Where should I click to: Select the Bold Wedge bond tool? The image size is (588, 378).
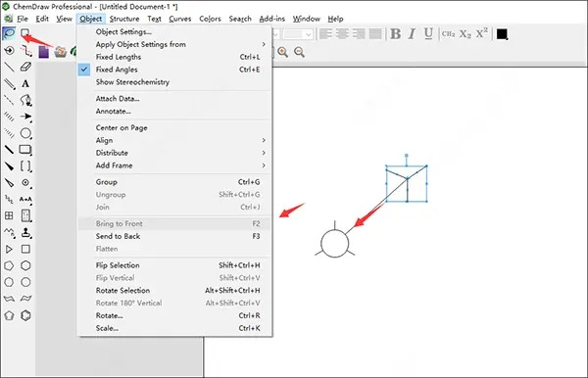pos(9,165)
